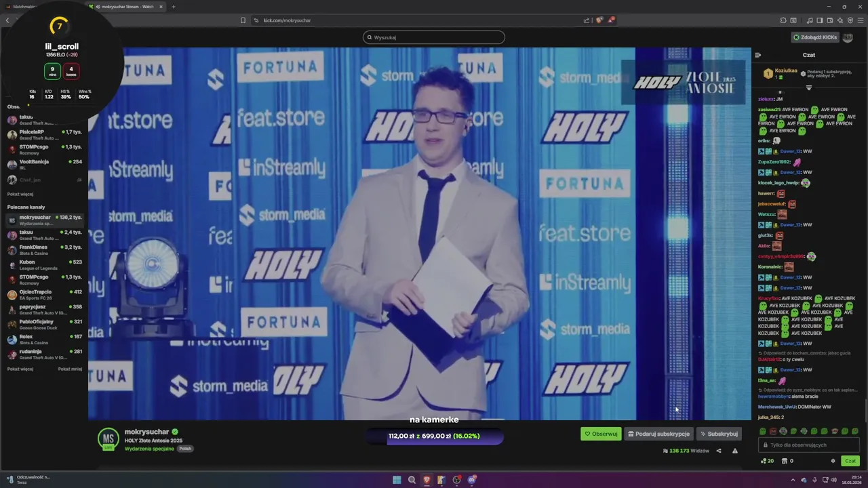
Task: Open Kubon League of Legends channel
Action: [x=44, y=265]
